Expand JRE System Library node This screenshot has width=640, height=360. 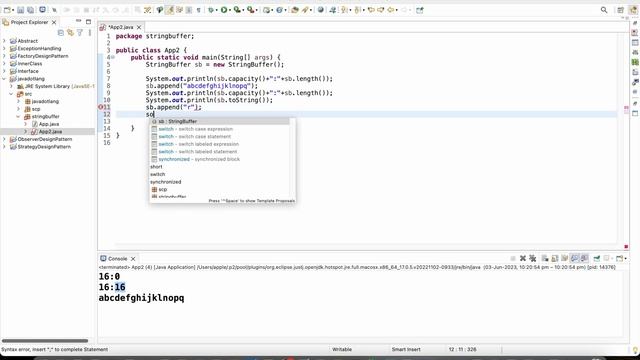point(11,86)
